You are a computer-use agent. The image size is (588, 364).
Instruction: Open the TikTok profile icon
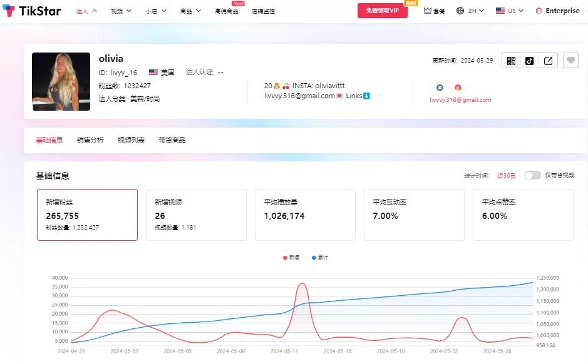click(530, 61)
